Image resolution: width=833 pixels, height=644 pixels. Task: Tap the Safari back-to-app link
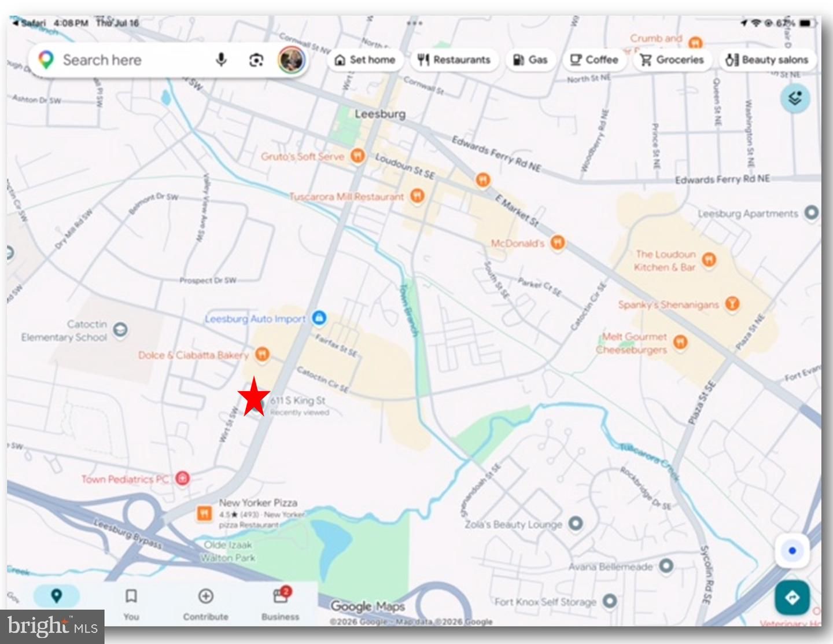point(29,23)
